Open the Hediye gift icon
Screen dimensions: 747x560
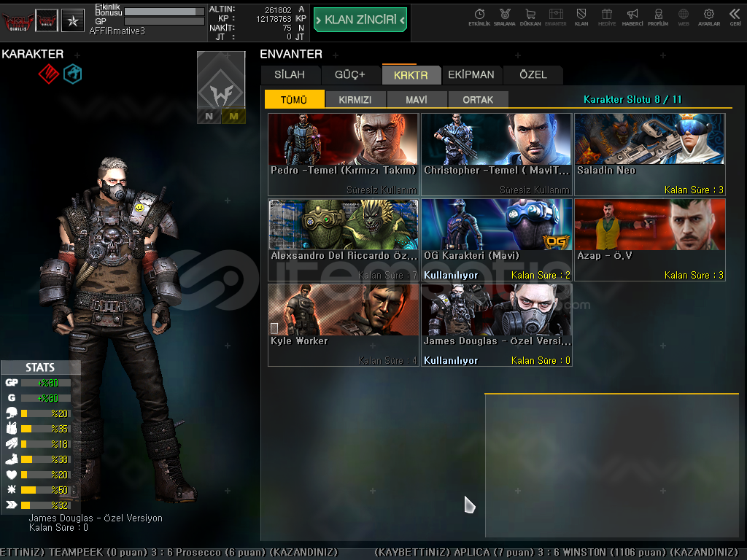click(x=606, y=17)
